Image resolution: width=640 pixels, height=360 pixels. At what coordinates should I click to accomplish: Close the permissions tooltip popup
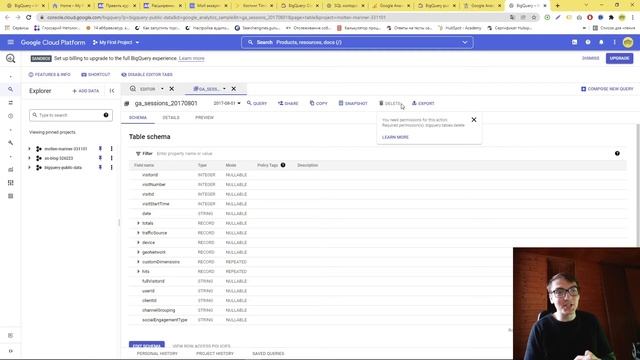[x=474, y=120]
